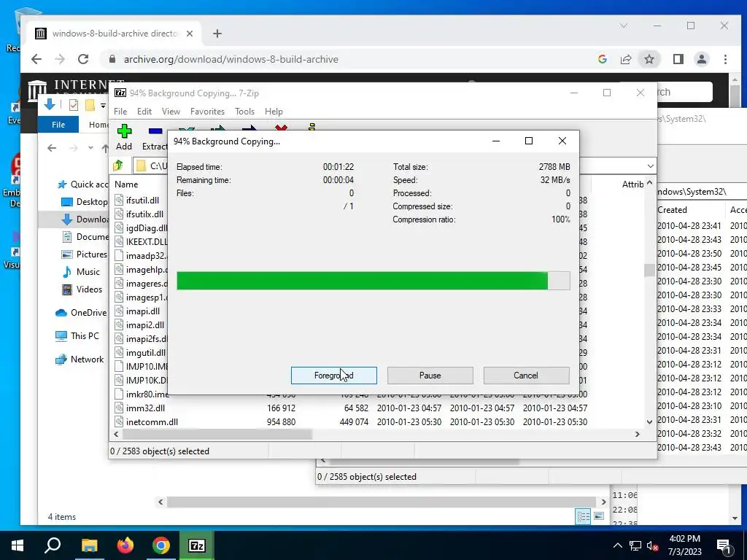
Task: Click the Extract toolbar icon in 7-Zip
Action: (x=155, y=138)
